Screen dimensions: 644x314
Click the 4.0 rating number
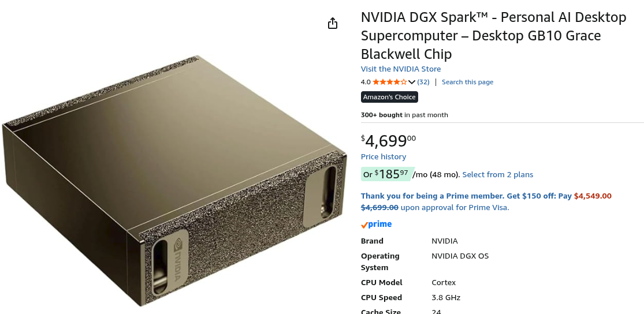(x=366, y=82)
